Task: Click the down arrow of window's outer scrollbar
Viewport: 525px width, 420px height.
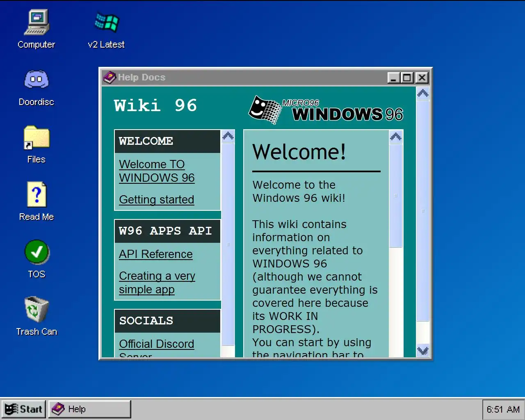Action: (x=423, y=350)
